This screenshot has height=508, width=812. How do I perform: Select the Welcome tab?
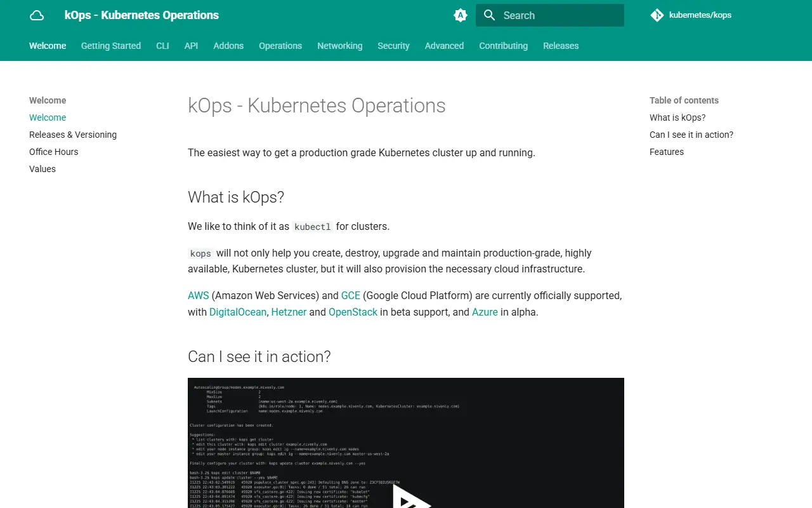(x=48, y=46)
